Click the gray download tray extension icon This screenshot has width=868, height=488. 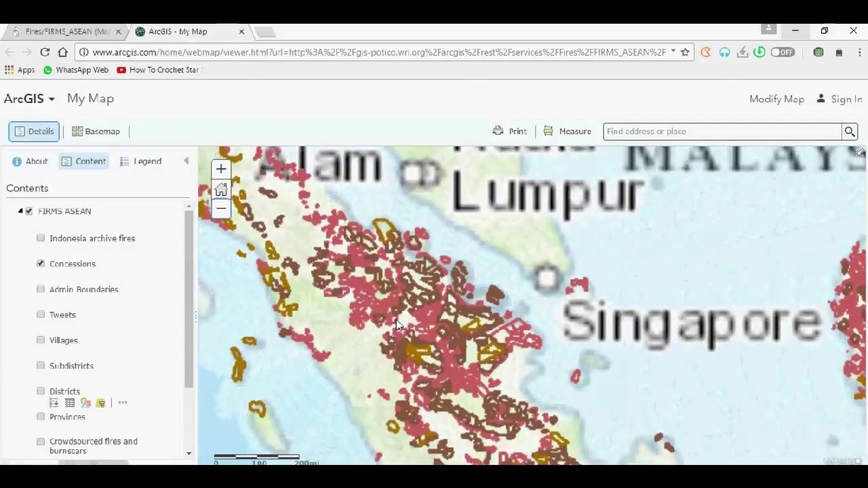743,52
